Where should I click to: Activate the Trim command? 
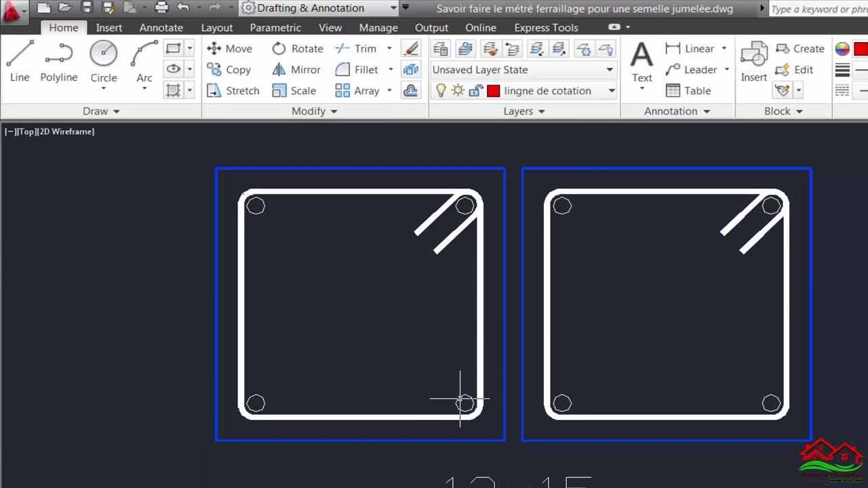pos(356,49)
